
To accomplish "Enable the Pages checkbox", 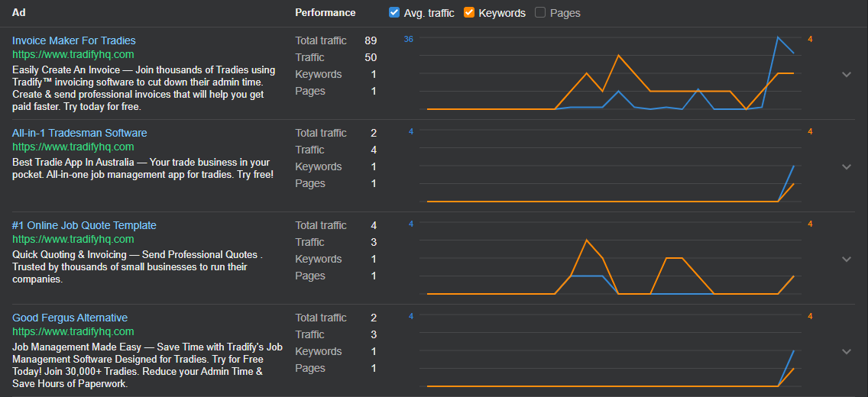I will (540, 12).
